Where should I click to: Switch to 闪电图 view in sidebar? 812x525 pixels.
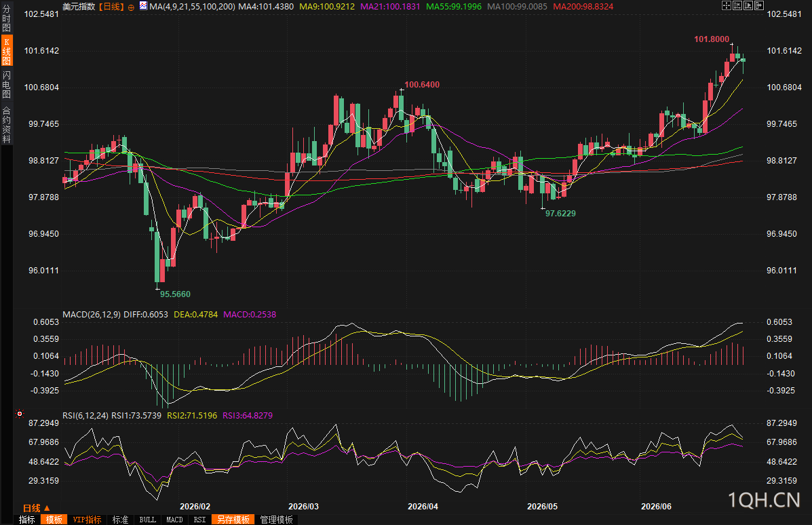[6, 85]
